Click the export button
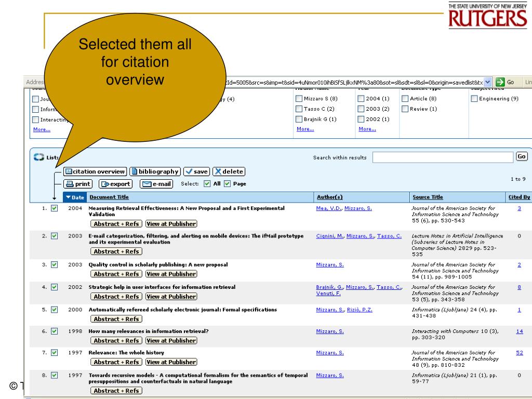This screenshot has height=399, width=532. (115, 184)
